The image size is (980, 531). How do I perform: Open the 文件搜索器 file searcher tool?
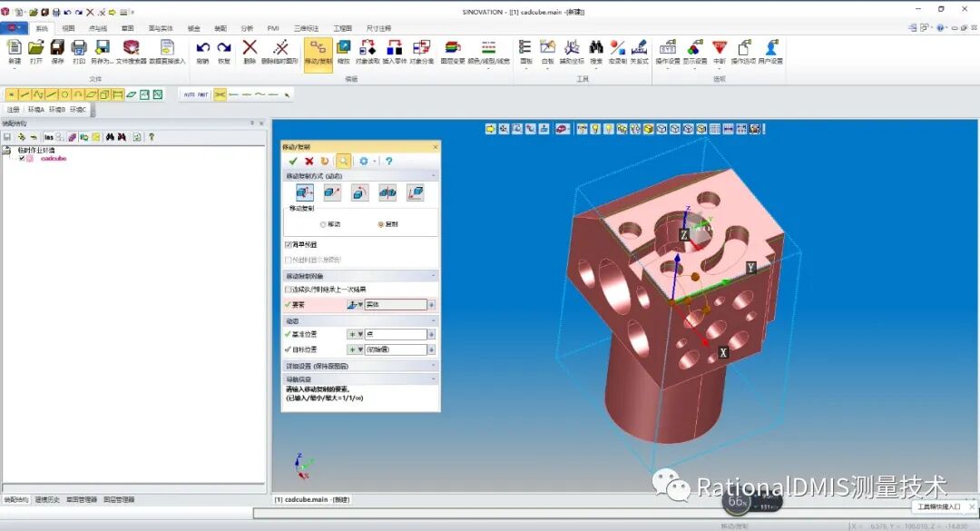coord(132,50)
